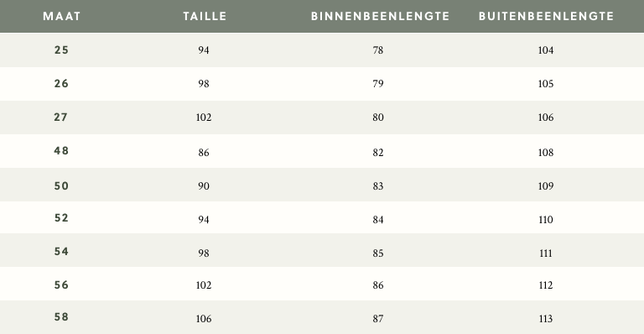The image size is (644, 334).
Task: Select size 26 row label
Action: pos(61,84)
